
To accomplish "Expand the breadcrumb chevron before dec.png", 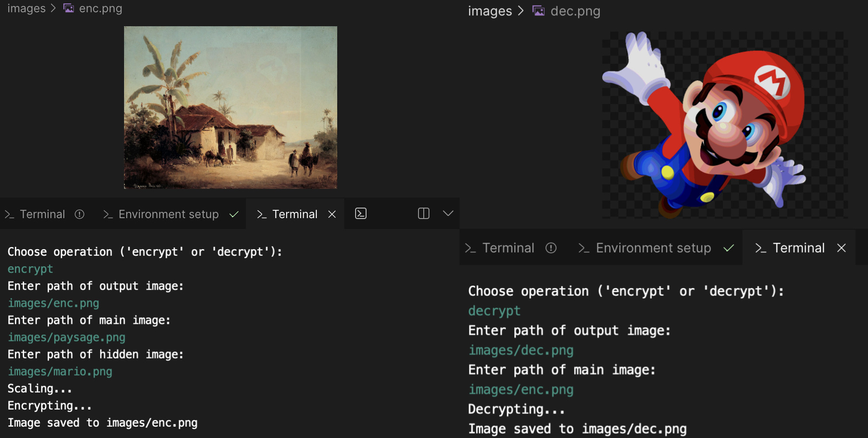I will (521, 11).
